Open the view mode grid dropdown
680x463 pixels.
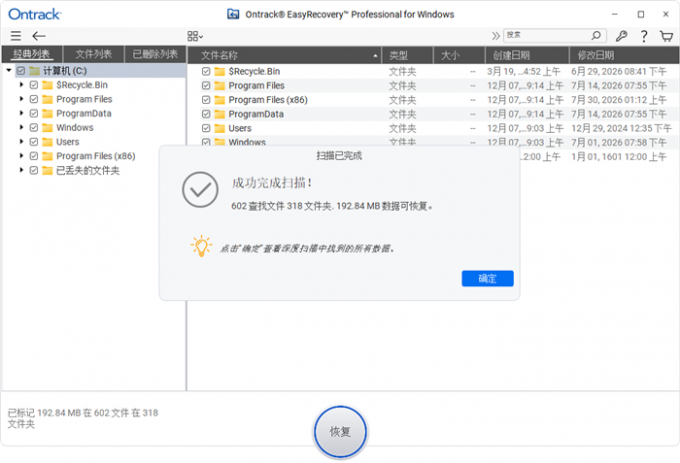[x=195, y=36]
